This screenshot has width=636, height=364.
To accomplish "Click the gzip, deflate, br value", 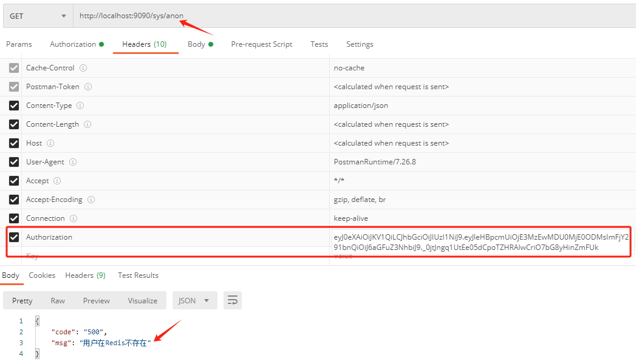I will pyautogui.click(x=360, y=200).
